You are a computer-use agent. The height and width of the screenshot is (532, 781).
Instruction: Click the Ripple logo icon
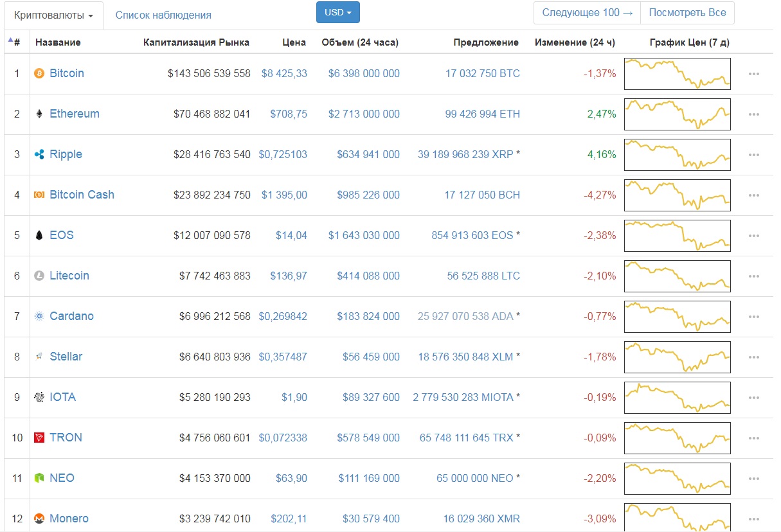point(39,154)
